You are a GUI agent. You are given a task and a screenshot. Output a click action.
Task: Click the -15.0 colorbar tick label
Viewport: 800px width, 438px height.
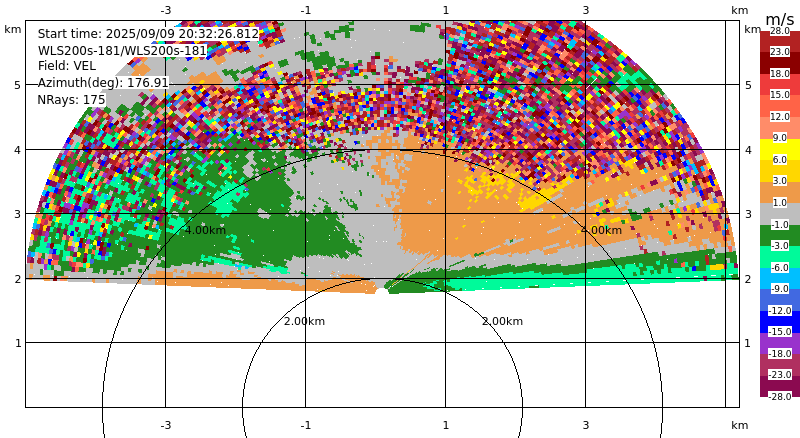coord(780,332)
